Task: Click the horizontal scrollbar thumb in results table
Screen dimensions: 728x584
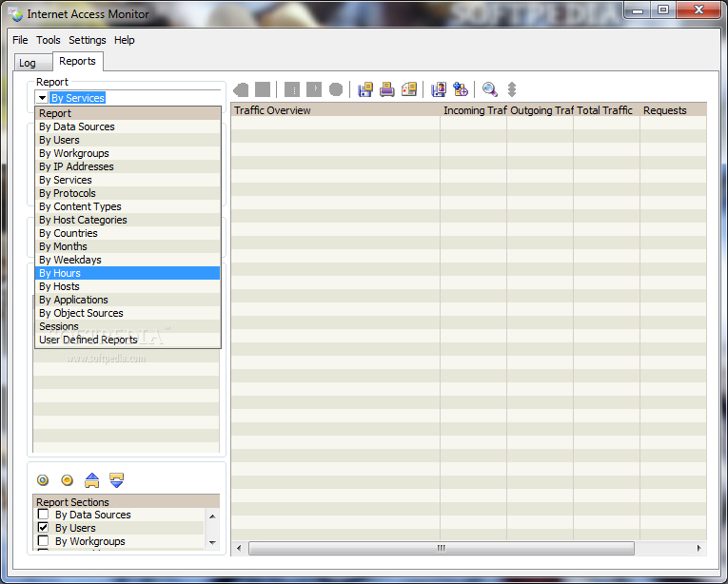Action: (441, 548)
